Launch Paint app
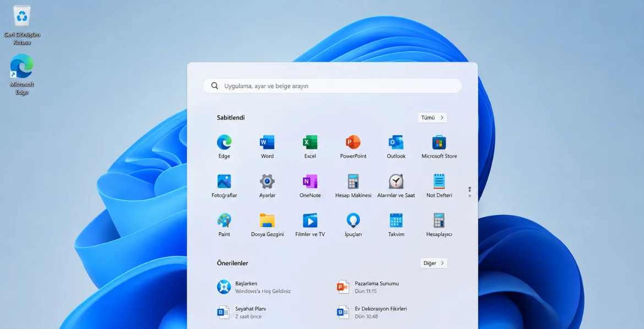Screen dimensions: 644x329 tap(224, 224)
